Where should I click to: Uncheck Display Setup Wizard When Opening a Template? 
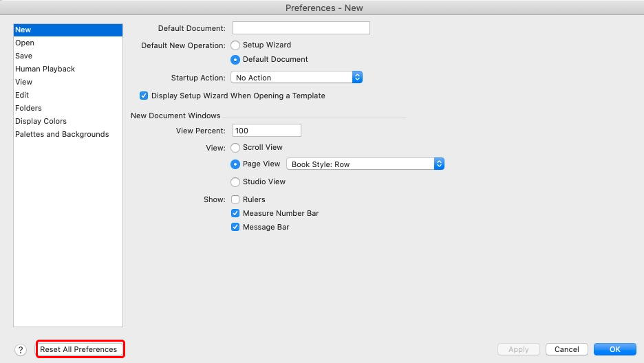(144, 96)
